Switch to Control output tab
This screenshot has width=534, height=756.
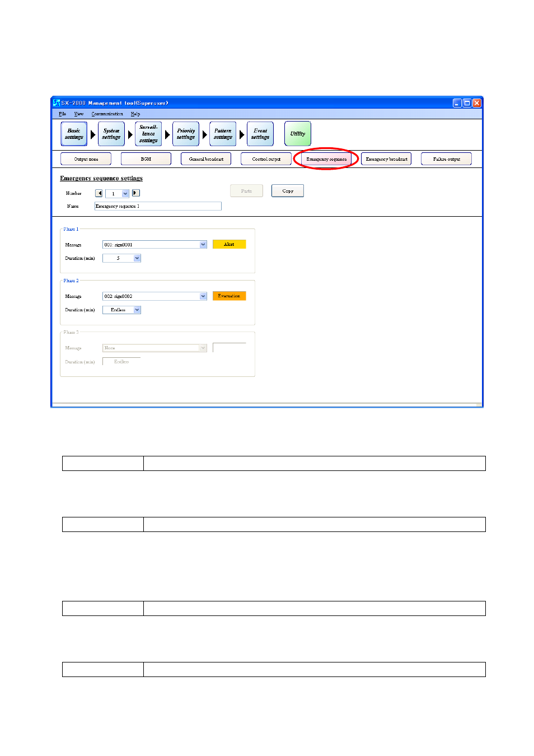(266, 159)
